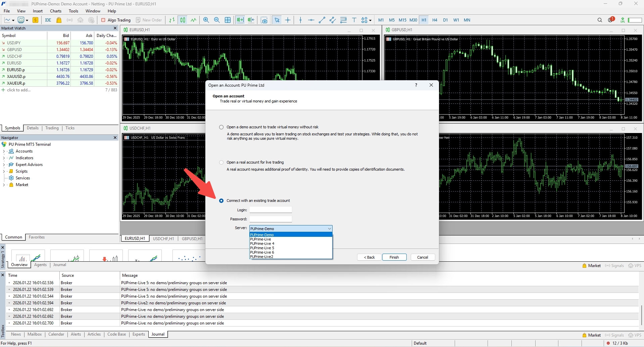The image size is (644, 347).
Task: Expand the Accounts node in Navigator
Action: tap(4, 151)
